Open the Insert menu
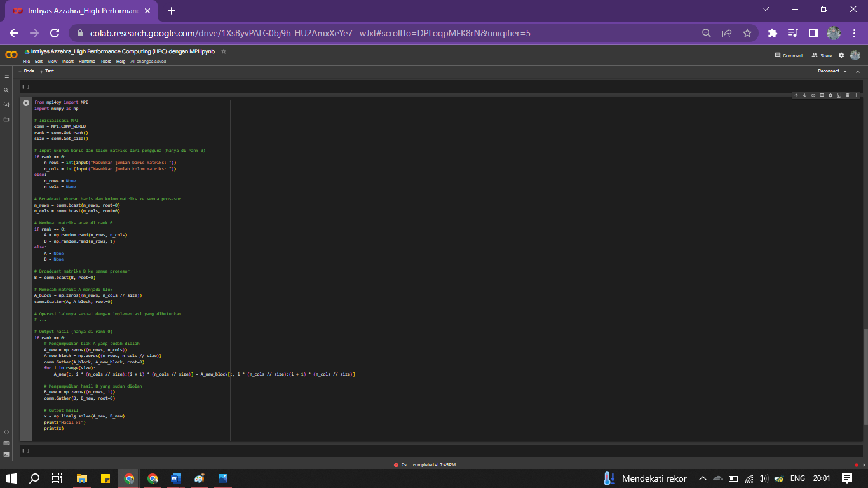Viewport: 868px width, 488px height. pos(67,62)
